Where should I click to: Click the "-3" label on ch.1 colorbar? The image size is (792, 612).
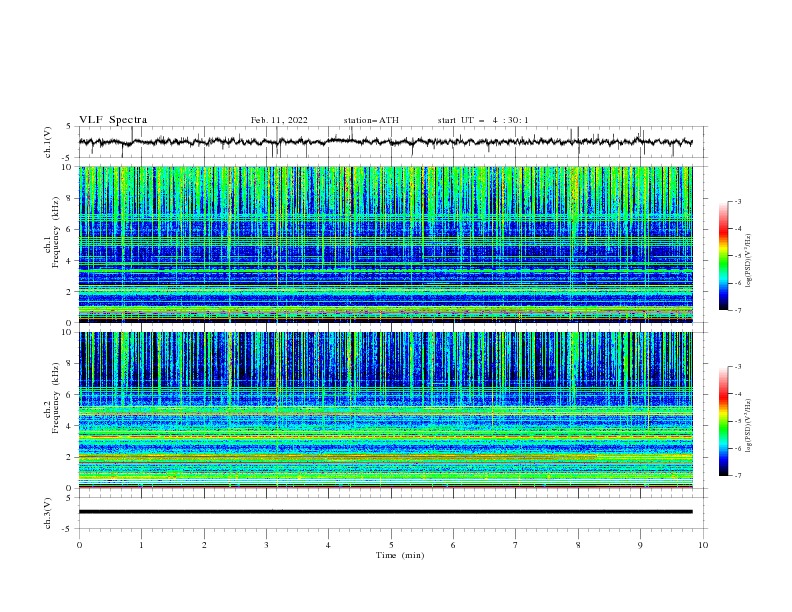click(x=738, y=201)
